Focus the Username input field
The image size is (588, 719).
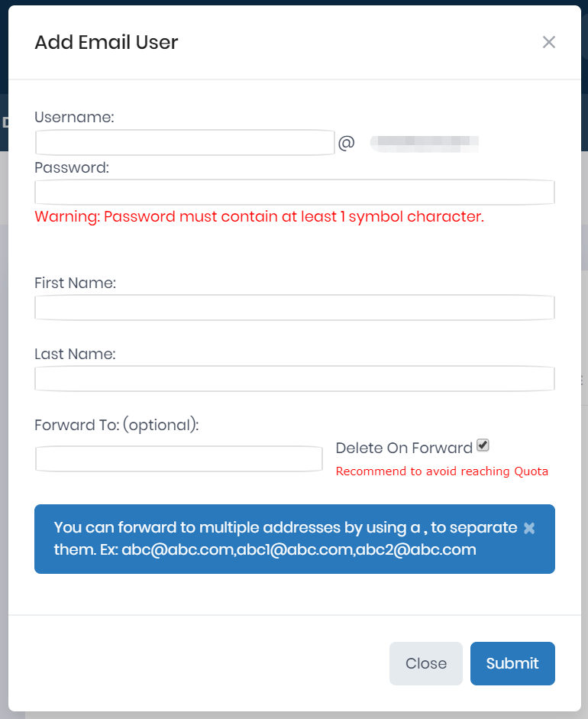(185, 143)
